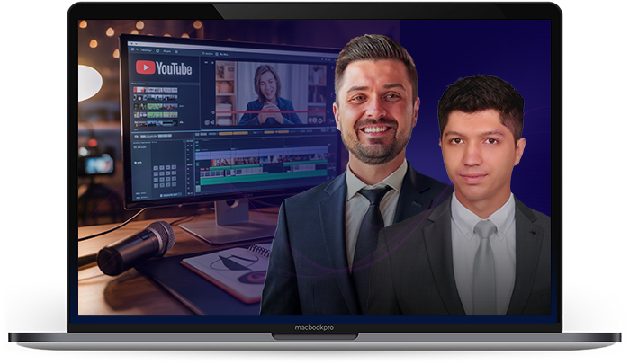Click the button below the keypad grid

168,193
